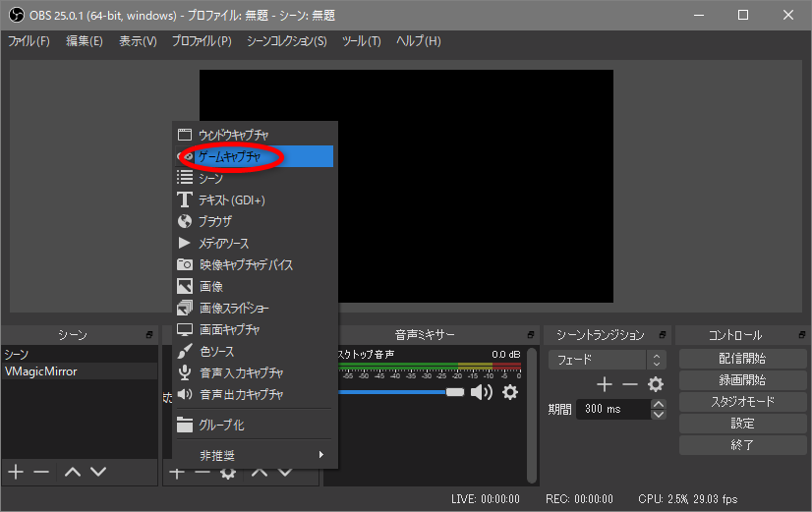Select the VMagicMirror scene
Viewport: 812px width, 512px height.
coord(80,371)
